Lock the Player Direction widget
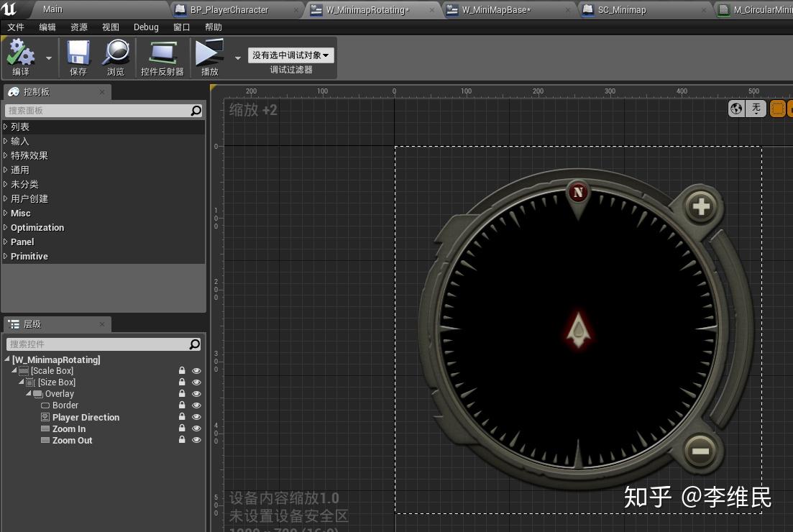793x532 pixels. [181, 417]
